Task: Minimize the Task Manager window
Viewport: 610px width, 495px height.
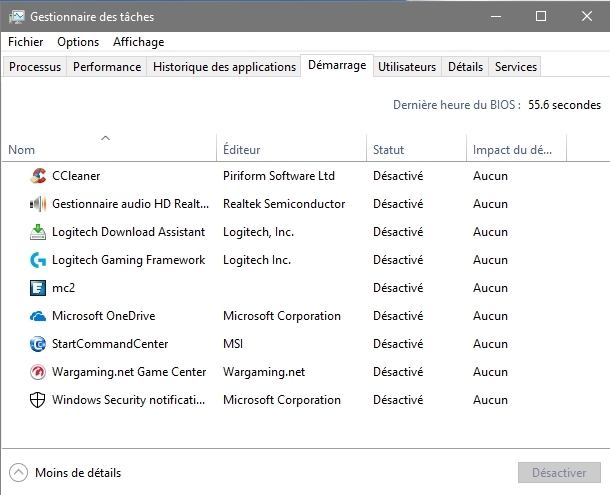Action: (x=496, y=16)
